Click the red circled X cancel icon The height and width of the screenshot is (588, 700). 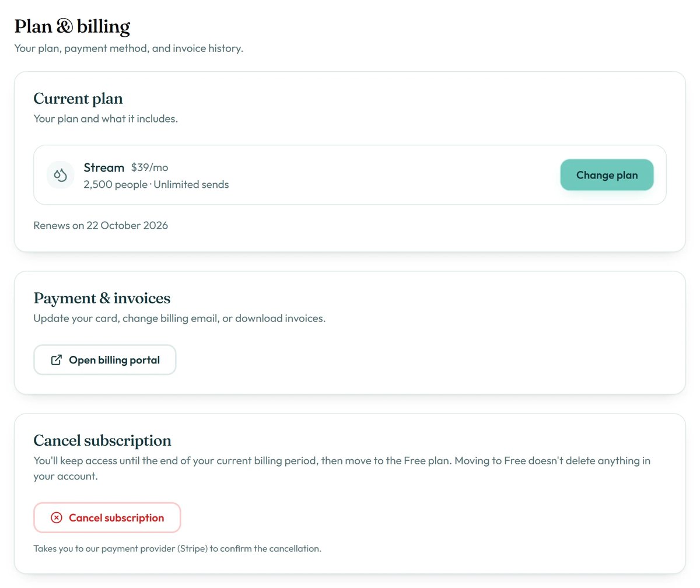(57, 517)
